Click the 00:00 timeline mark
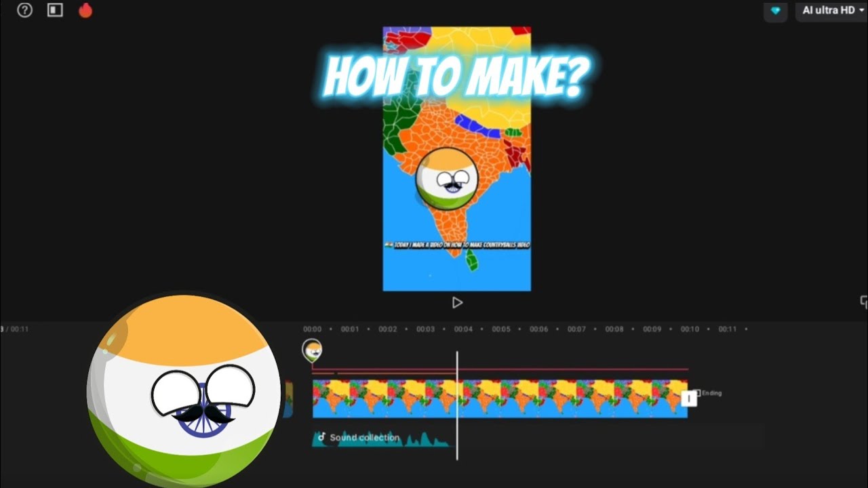 312,329
